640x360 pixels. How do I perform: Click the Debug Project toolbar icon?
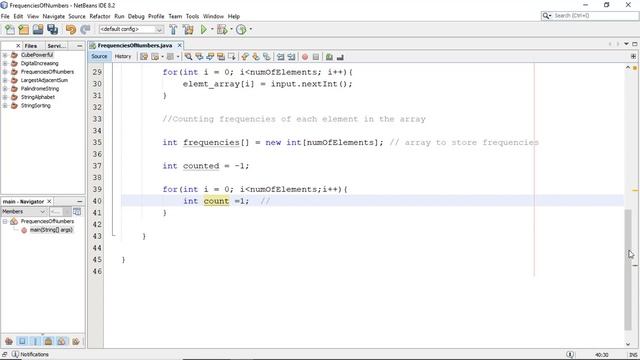coord(222,29)
